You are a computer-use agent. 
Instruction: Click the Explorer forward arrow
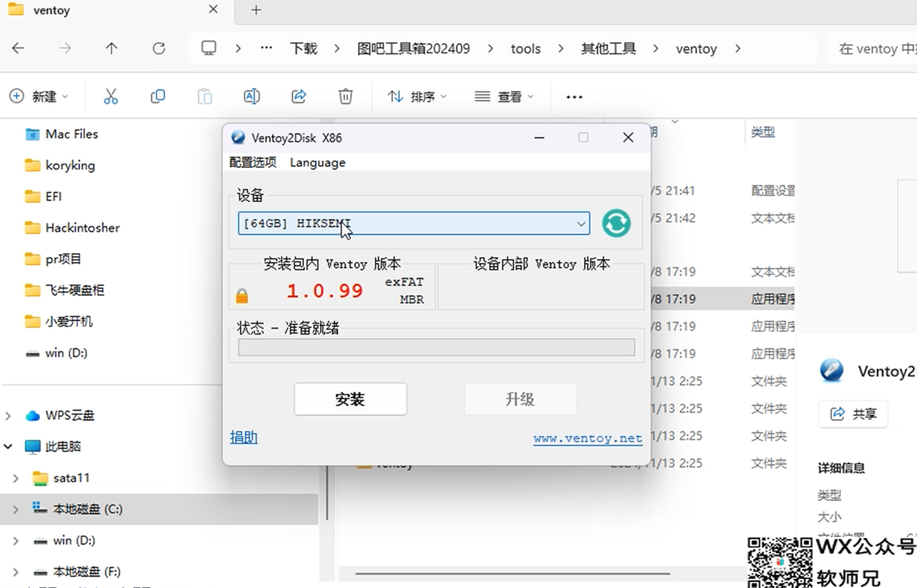[65, 48]
